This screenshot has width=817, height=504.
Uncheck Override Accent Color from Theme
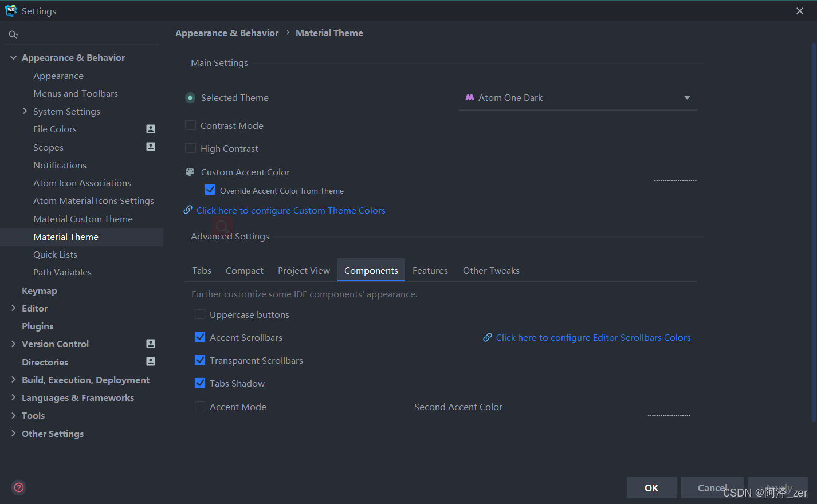(x=210, y=190)
